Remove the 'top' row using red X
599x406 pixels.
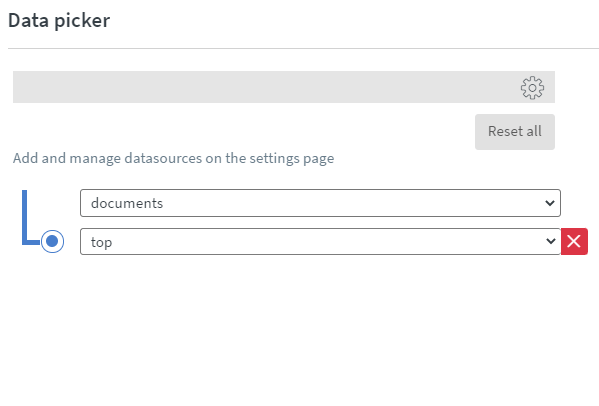click(574, 241)
